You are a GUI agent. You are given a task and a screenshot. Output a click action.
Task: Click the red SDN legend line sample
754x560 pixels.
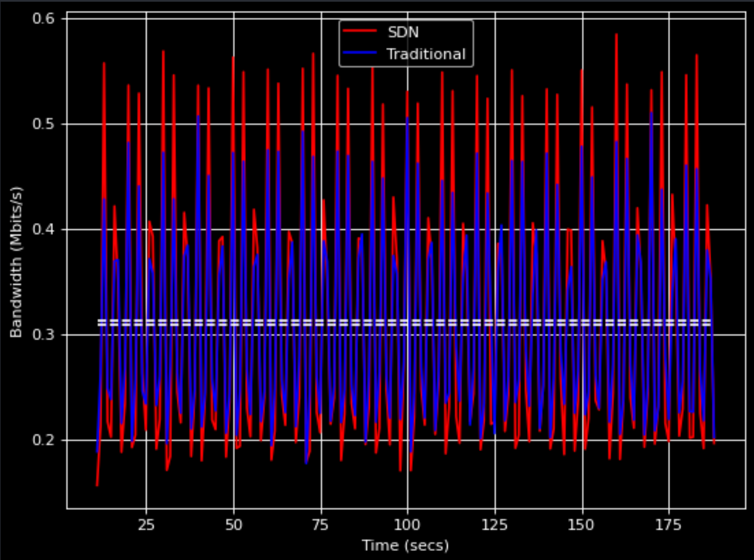pos(360,31)
